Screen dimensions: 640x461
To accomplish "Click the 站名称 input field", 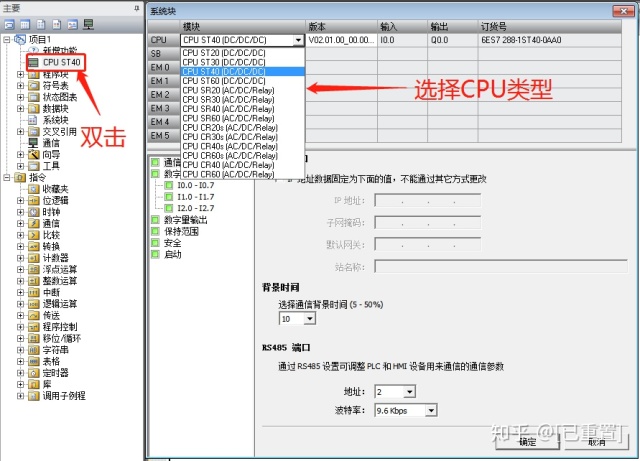I will (x=501, y=267).
